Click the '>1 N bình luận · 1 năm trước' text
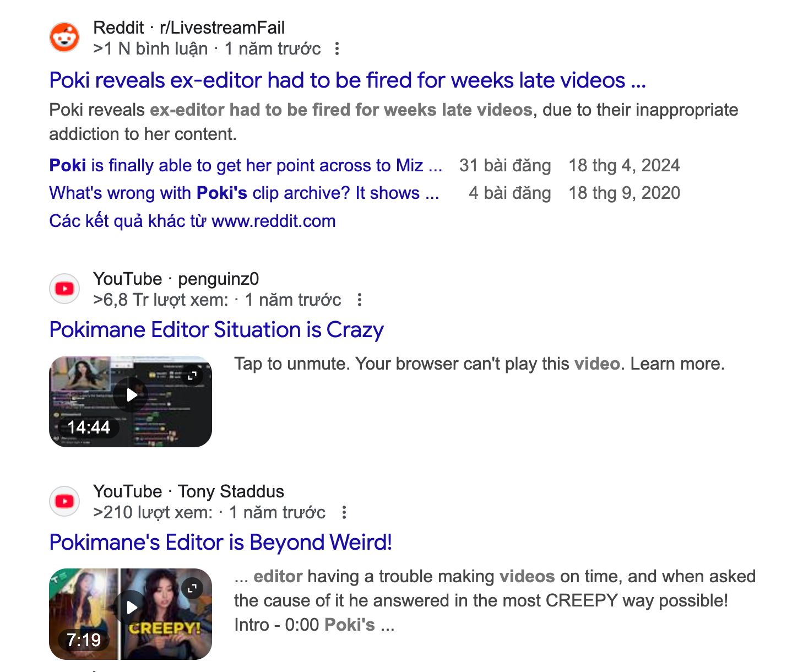This screenshot has width=803, height=672. coord(207,49)
